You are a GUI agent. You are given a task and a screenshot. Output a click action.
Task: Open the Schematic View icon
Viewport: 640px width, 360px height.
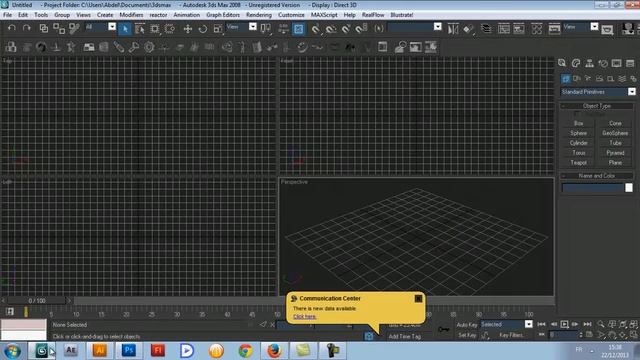(519, 29)
